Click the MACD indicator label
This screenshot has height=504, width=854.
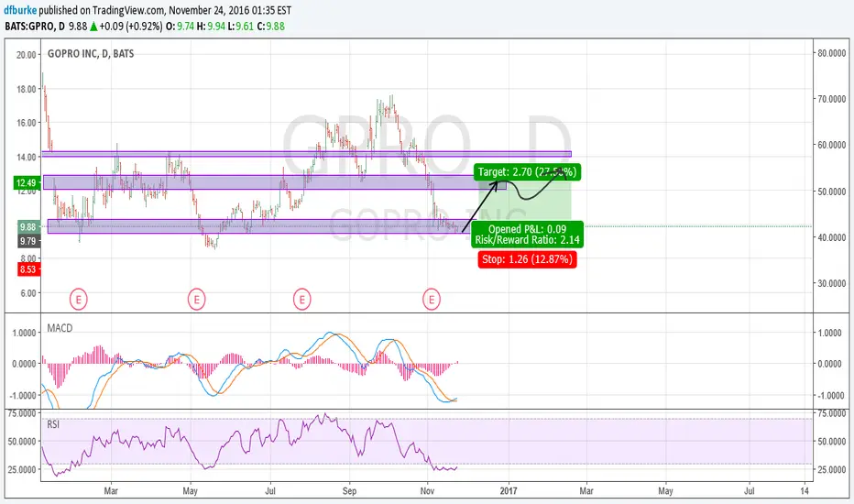point(60,328)
